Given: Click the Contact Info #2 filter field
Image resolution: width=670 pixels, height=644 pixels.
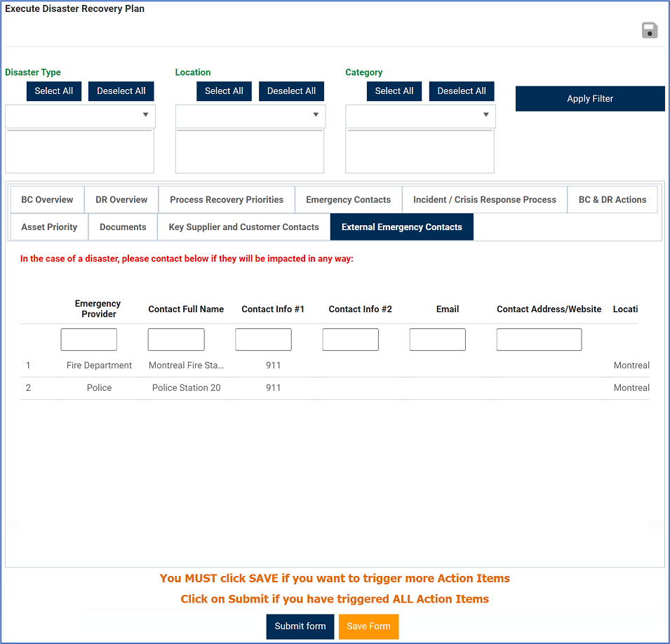Looking at the screenshot, I should [x=350, y=340].
